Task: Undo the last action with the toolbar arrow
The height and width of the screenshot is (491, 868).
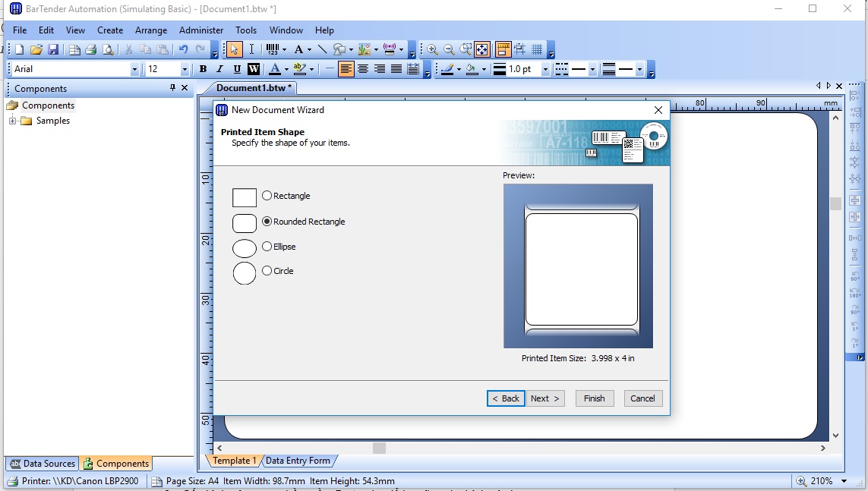Action: [183, 50]
